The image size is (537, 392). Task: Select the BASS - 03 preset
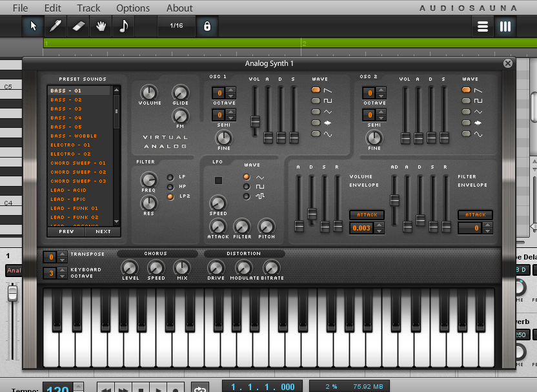point(80,109)
